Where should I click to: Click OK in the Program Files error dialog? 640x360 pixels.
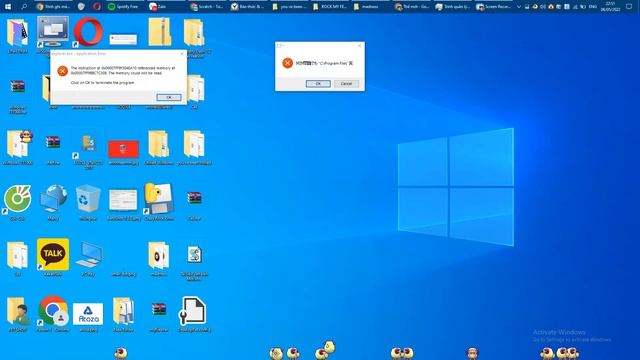(318, 83)
